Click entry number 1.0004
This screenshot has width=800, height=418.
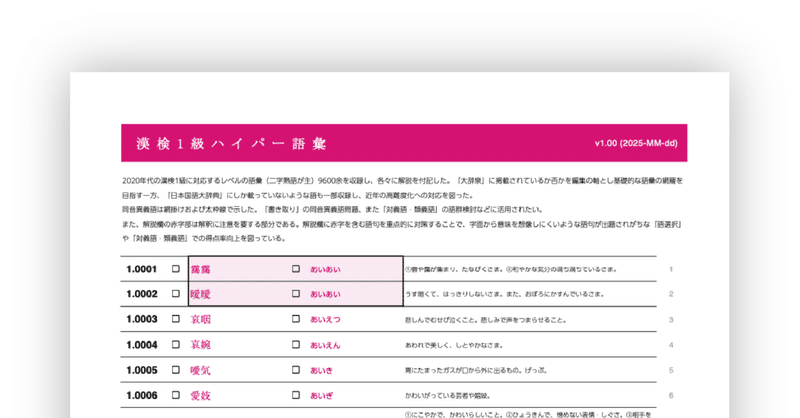(x=141, y=345)
